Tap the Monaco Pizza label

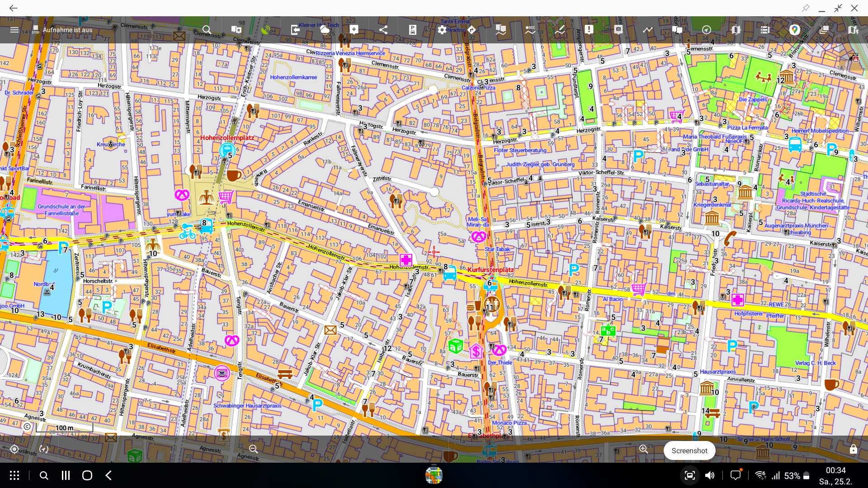point(509,423)
